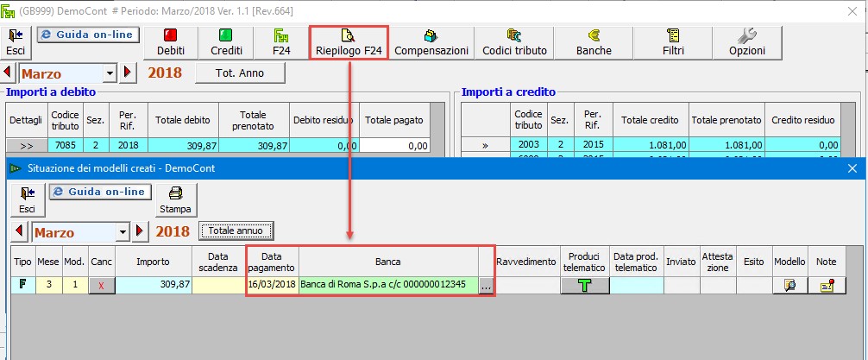Click the Tot. Anno button
868x360 pixels.
click(x=238, y=73)
